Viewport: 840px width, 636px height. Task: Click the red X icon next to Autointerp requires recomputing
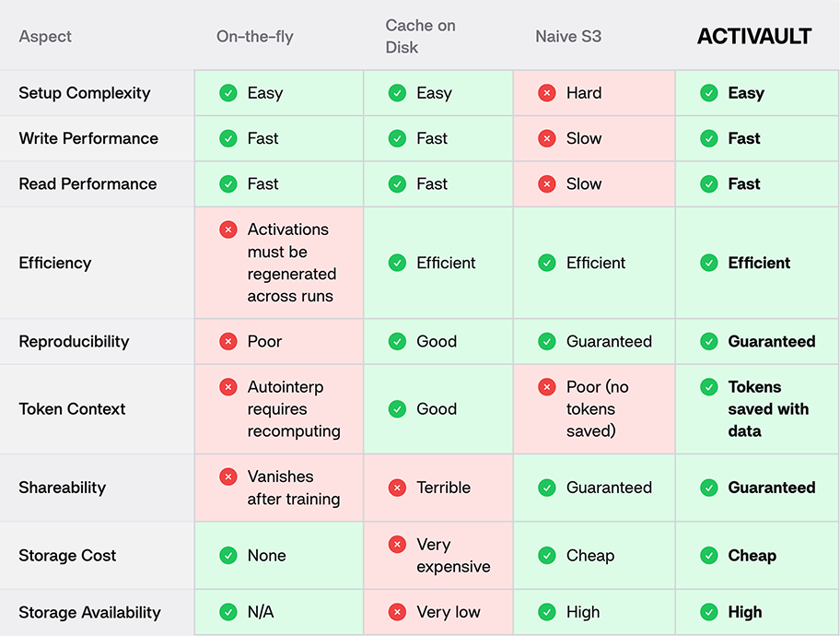(x=228, y=386)
